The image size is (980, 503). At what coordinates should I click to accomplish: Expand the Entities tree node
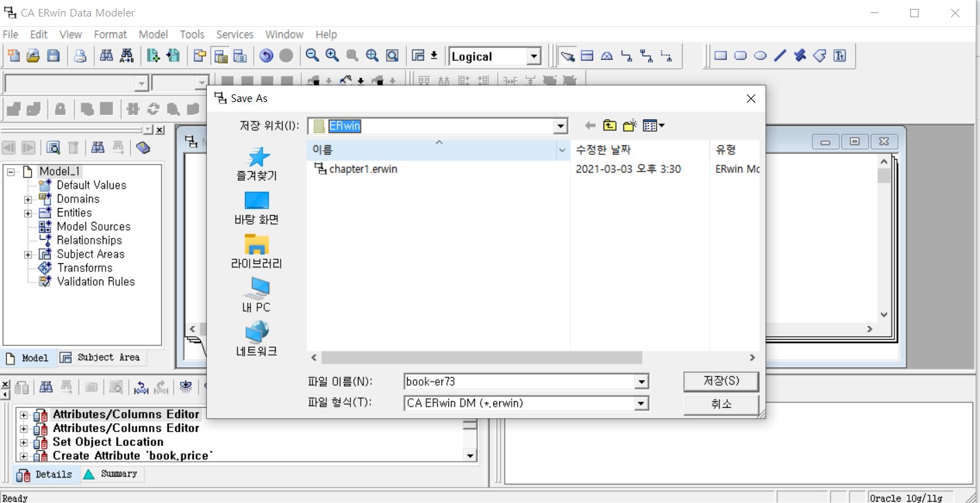tap(28, 214)
